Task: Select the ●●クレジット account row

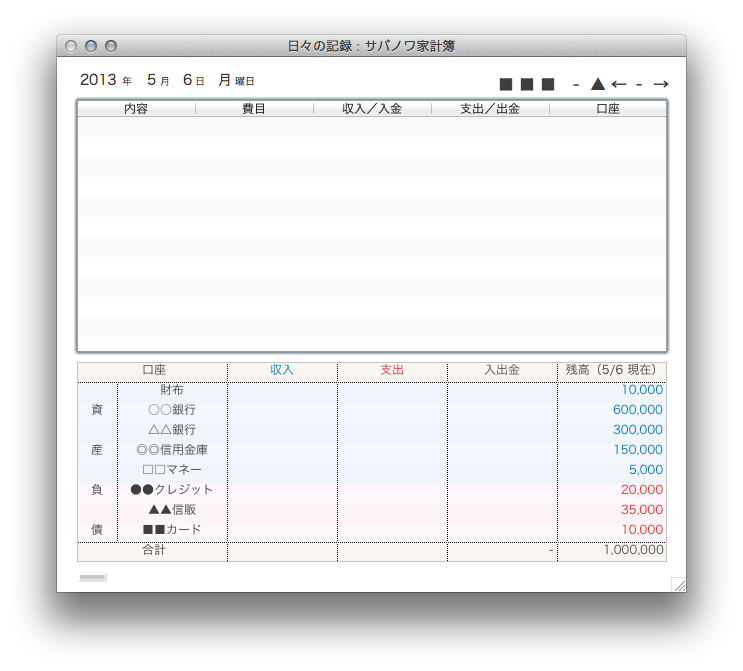Action: coord(172,490)
